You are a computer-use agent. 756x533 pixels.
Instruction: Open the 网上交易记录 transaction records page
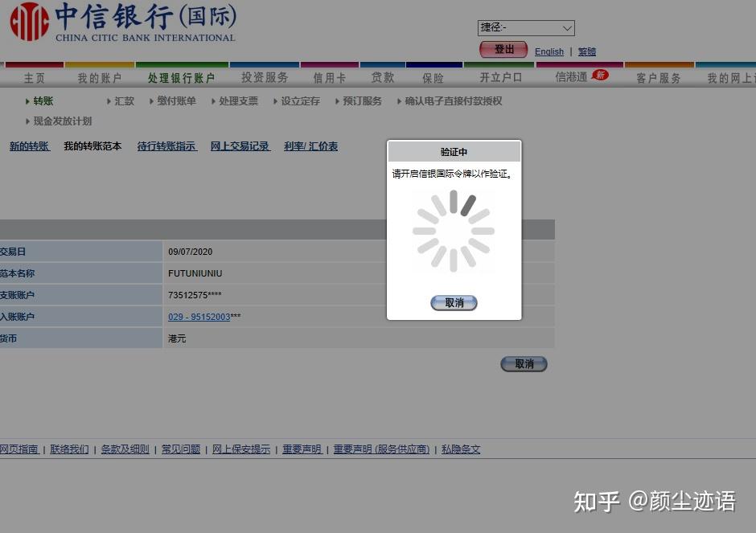(x=240, y=146)
